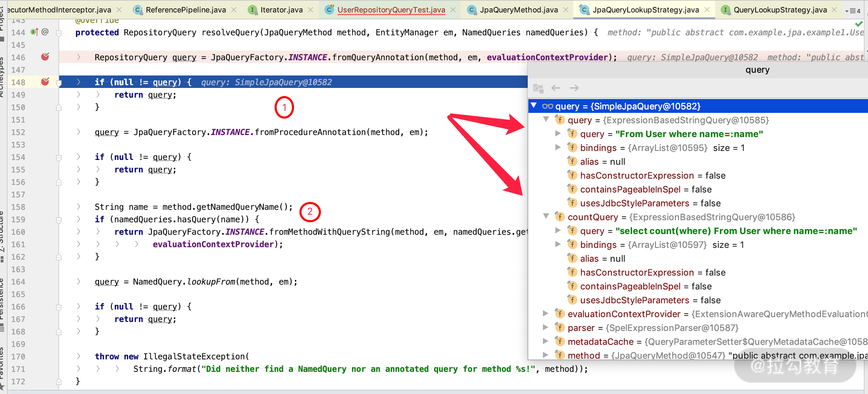Close the JpaQueryLookupStrategy.java tab
This screenshot has width=868, height=394.
707,10
